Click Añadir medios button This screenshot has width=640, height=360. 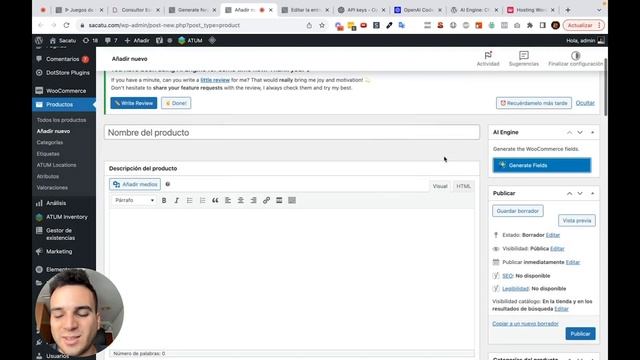pos(135,184)
